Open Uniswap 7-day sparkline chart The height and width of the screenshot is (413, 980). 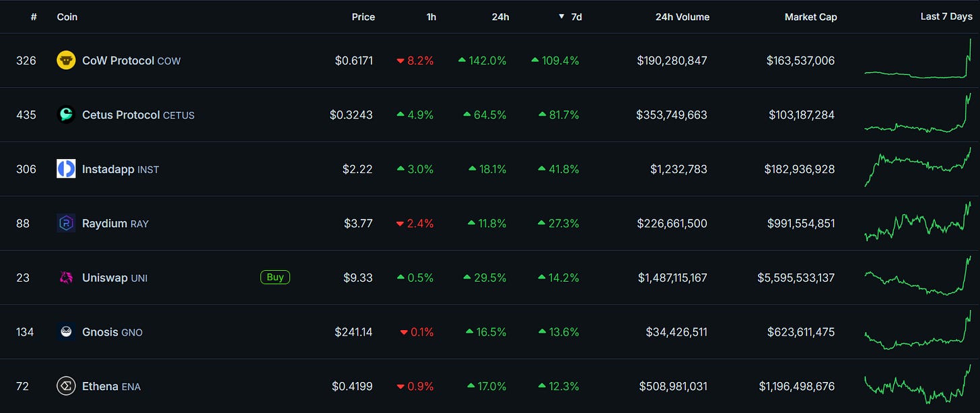point(918,276)
